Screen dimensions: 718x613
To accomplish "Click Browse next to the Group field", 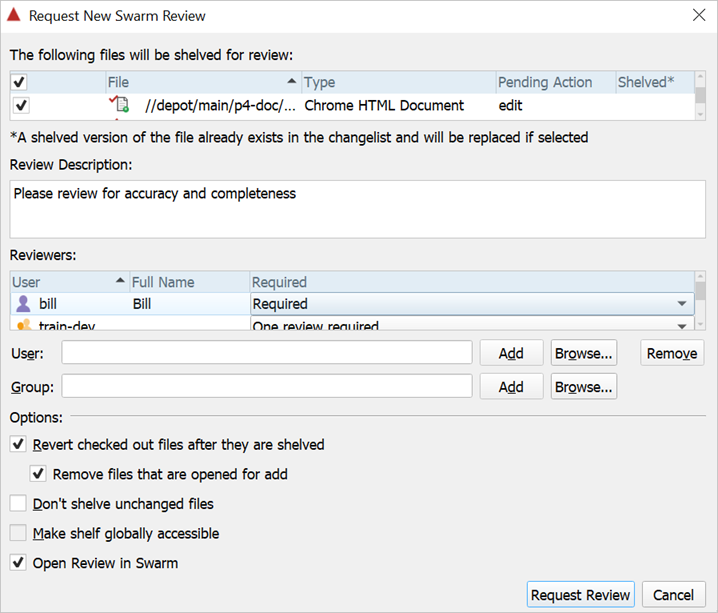I will tap(583, 387).
